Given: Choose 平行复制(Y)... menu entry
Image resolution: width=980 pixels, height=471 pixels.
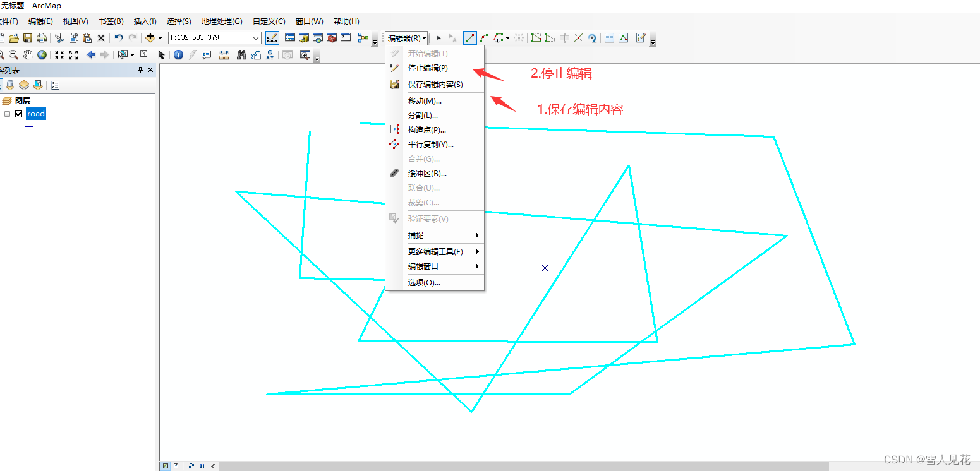Looking at the screenshot, I should pyautogui.click(x=435, y=145).
